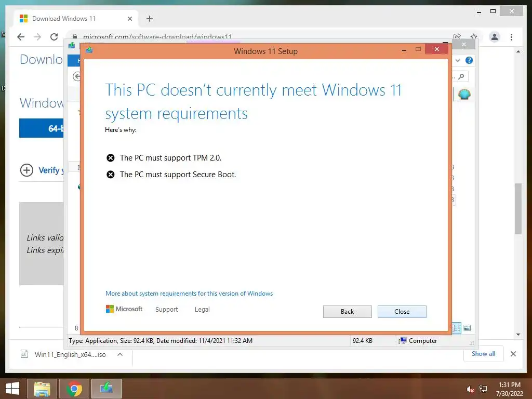Open the Support link in Setup
The image size is (532, 399).
167,310
